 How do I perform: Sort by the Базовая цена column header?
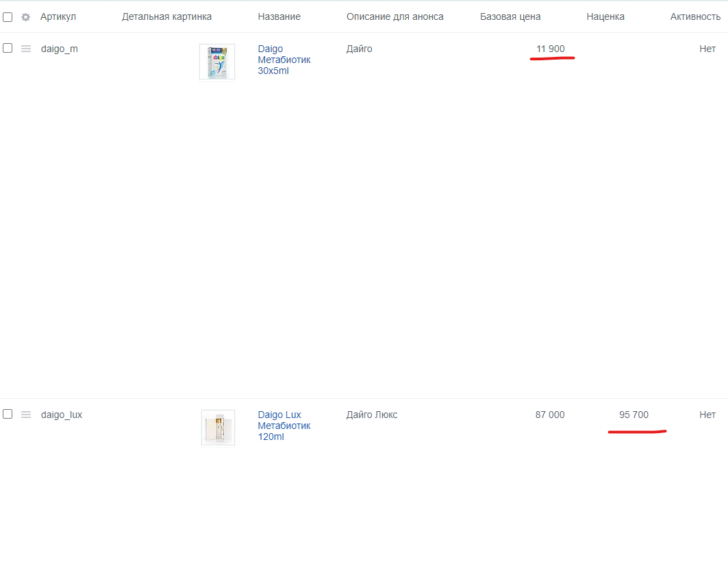pos(510,16)
